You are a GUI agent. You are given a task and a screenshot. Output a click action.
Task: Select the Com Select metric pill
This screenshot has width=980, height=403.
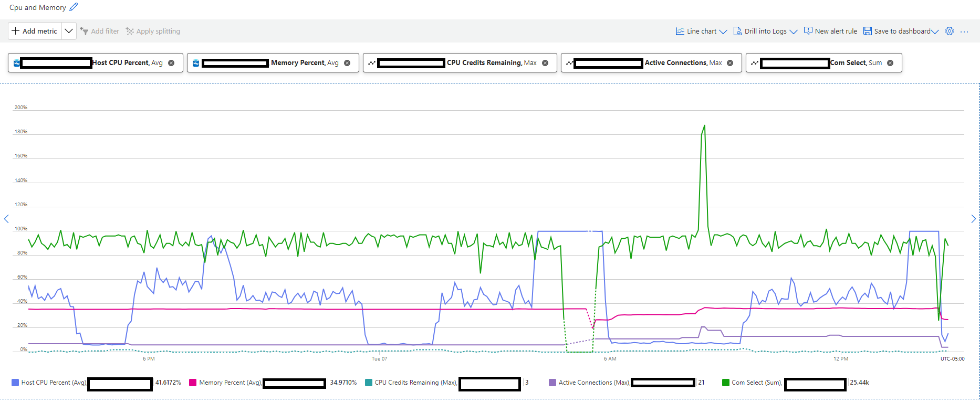pyautogui.click(x=824, y=62)
